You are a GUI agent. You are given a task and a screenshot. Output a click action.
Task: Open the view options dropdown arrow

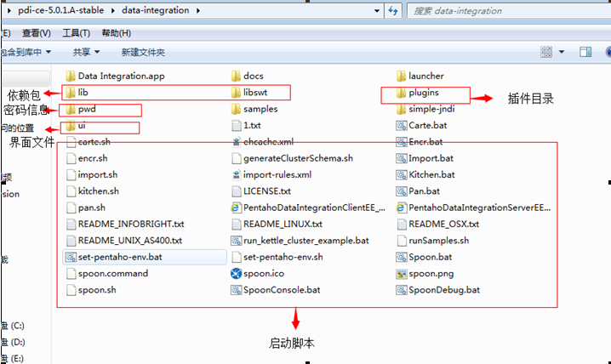point(562,52)
